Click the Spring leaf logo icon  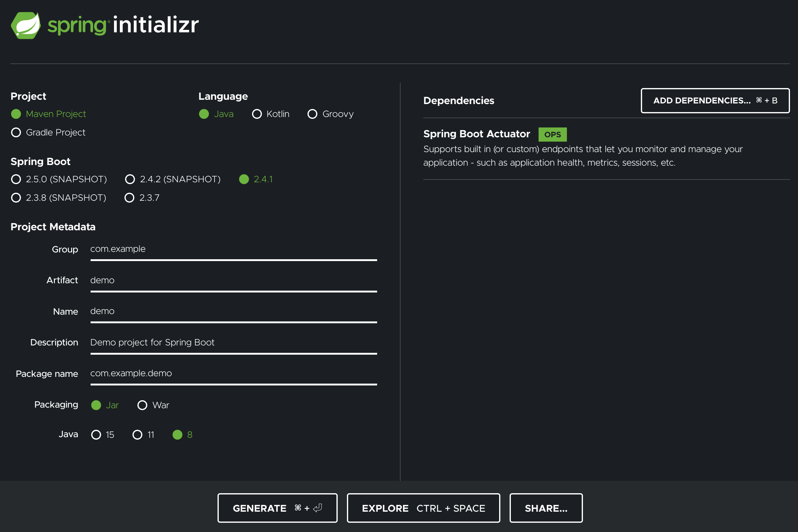click(26, 25)
